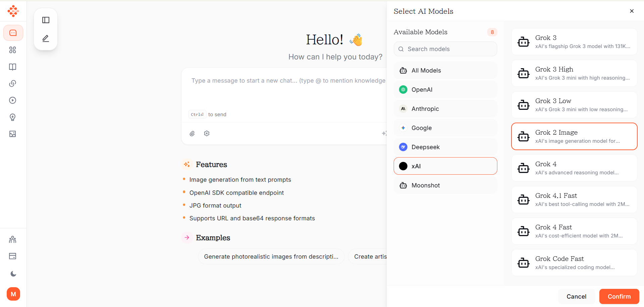The image size is (644, 307).
Task: Close the Select AI Models panel
Action: pyautogui.click(x=632, y=11)
